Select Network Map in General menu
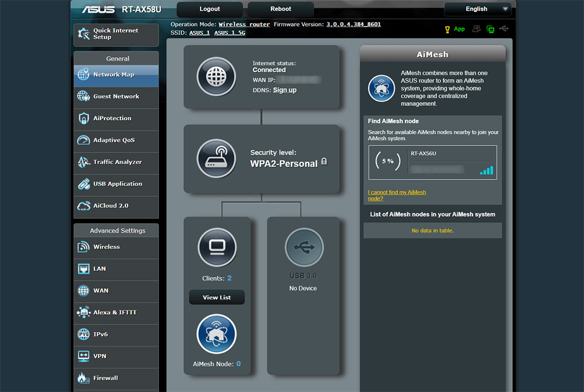This screenshot has height=392, width=584. click(x=116, y=75)
